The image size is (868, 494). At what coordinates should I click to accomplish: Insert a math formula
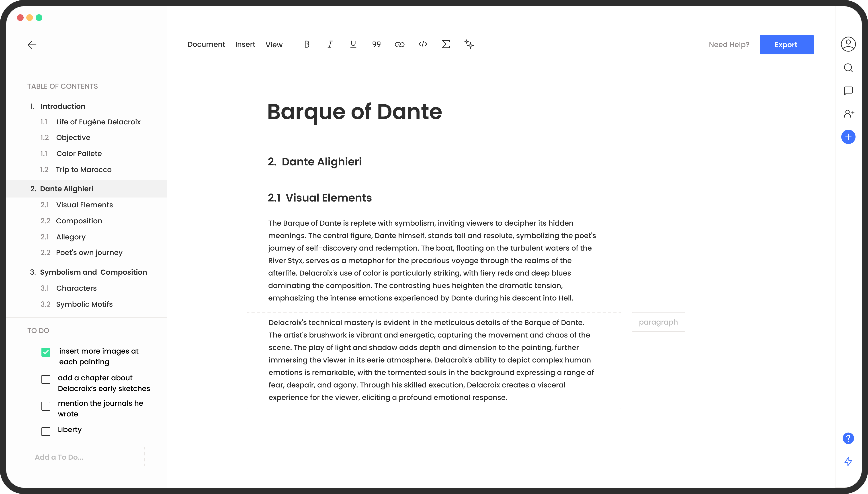point(446,44)
